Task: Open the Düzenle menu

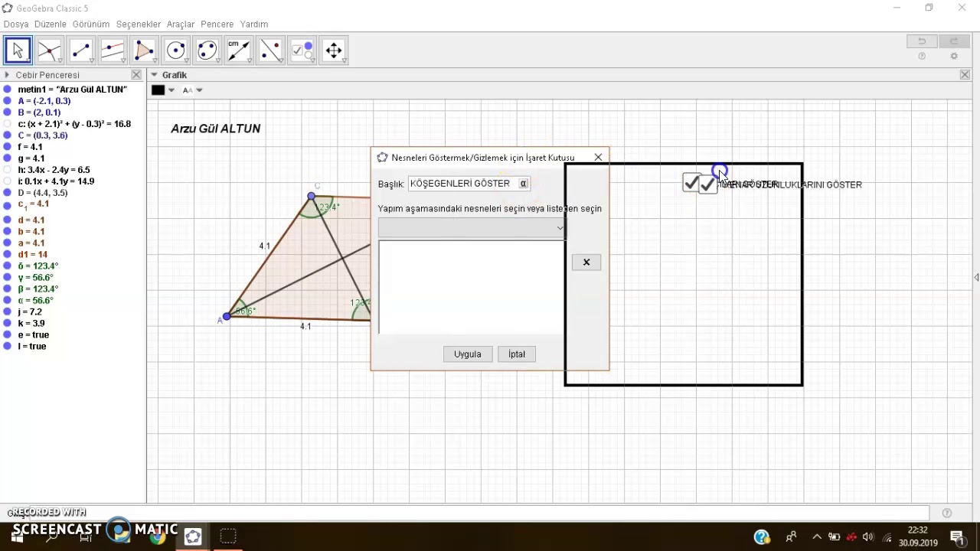Action: pyautogui.click(x=51, y=24)
